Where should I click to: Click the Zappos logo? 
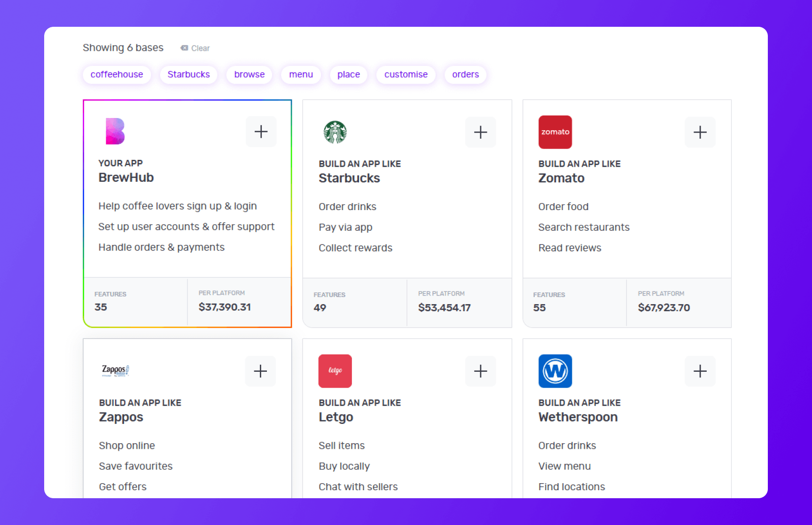click(x=116, y=371)
